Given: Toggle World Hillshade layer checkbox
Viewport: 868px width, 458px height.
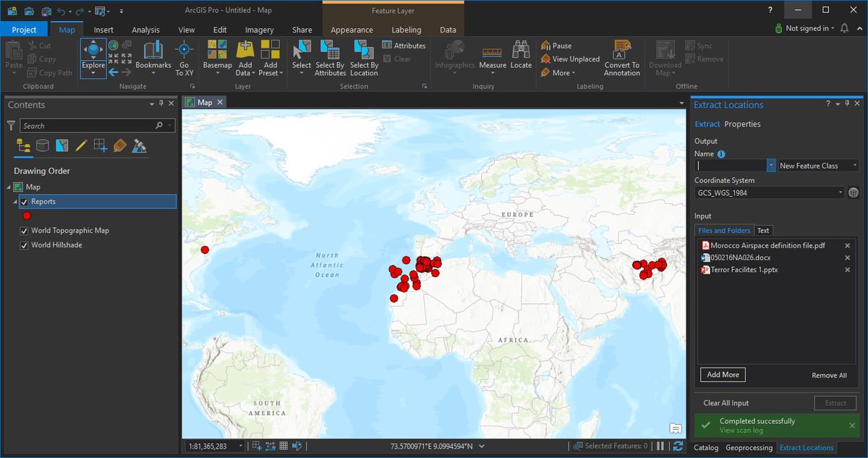Looking at the screenshot, I should click(24, 245).
